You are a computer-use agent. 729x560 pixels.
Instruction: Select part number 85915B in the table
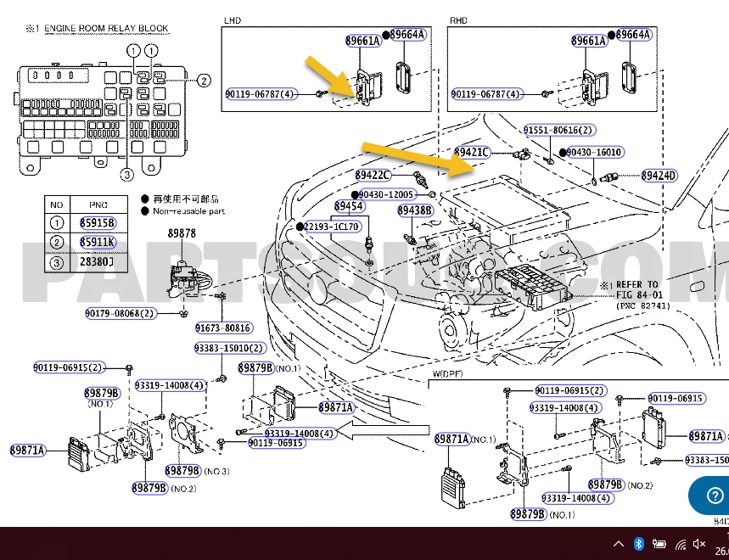click(98, 224)
